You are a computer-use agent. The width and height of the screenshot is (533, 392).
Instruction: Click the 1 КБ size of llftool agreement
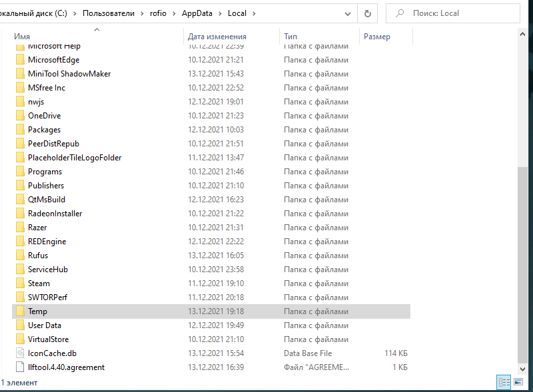400,367
